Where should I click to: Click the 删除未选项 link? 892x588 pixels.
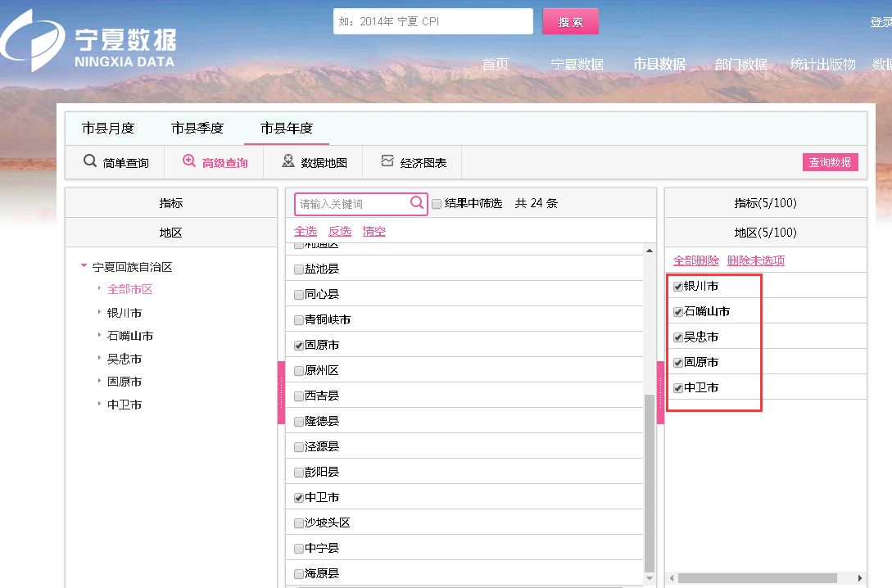click(x=755, y=260)
